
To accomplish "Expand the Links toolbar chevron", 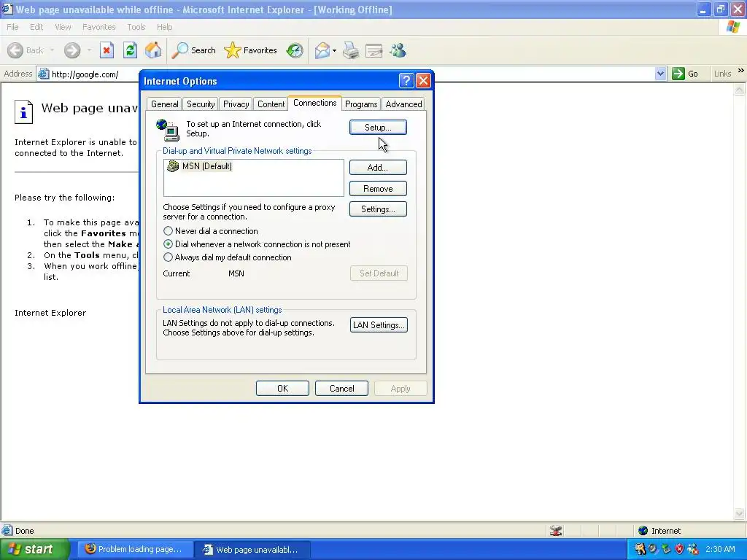I will pos(741,71).
